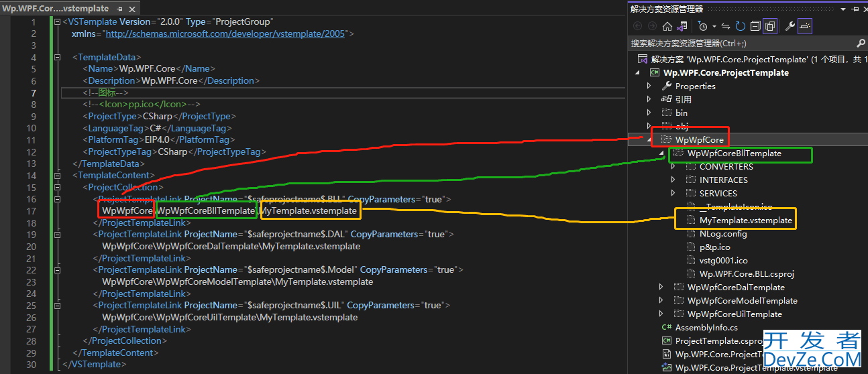Select the WpWpfCoreBllTemplate folder
This screenshot has height=374, width=868.
click(726, 153)
